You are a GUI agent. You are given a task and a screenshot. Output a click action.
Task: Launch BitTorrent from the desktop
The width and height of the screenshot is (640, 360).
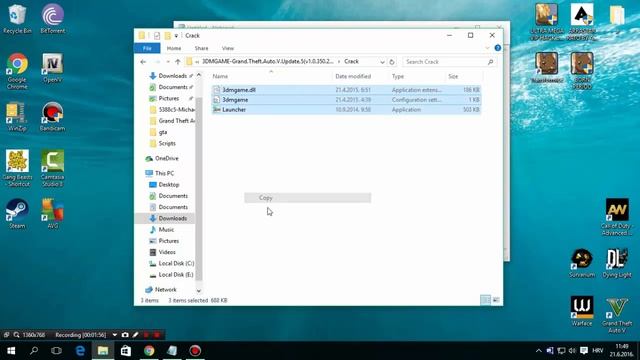(53, 19)
